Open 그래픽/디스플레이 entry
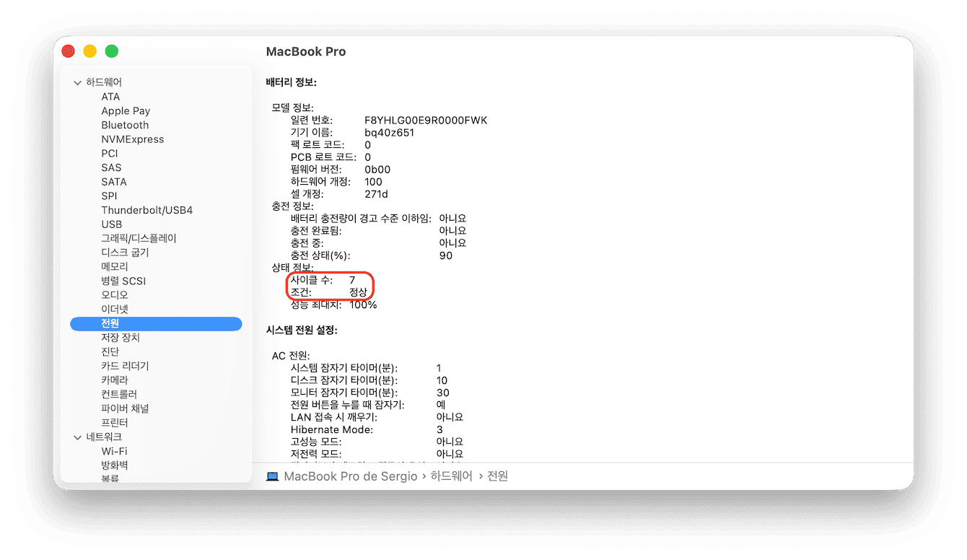The height and width of the screenshot is (560, 967). pyautogui.click(x=139, y=238)
